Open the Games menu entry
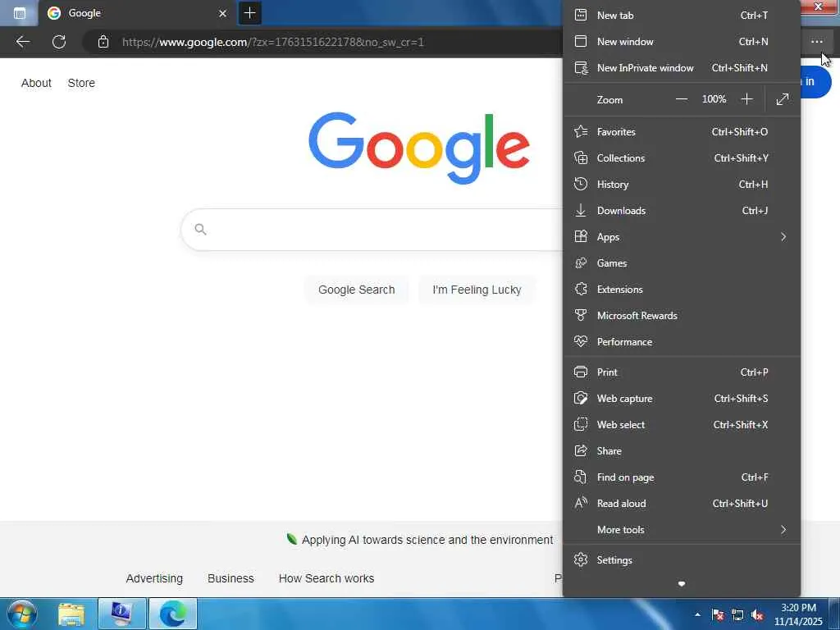 (x=682, y=262)
